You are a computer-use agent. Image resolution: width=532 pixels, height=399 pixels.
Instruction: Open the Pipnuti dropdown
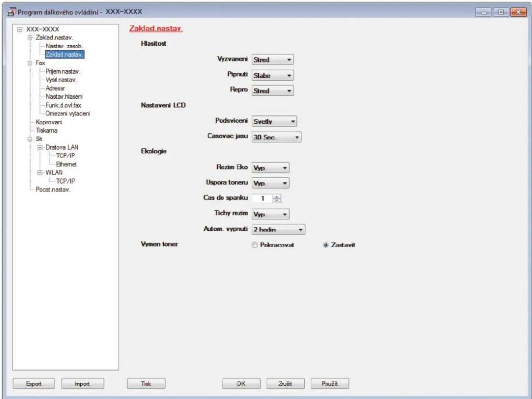click(x=272, y=75)
